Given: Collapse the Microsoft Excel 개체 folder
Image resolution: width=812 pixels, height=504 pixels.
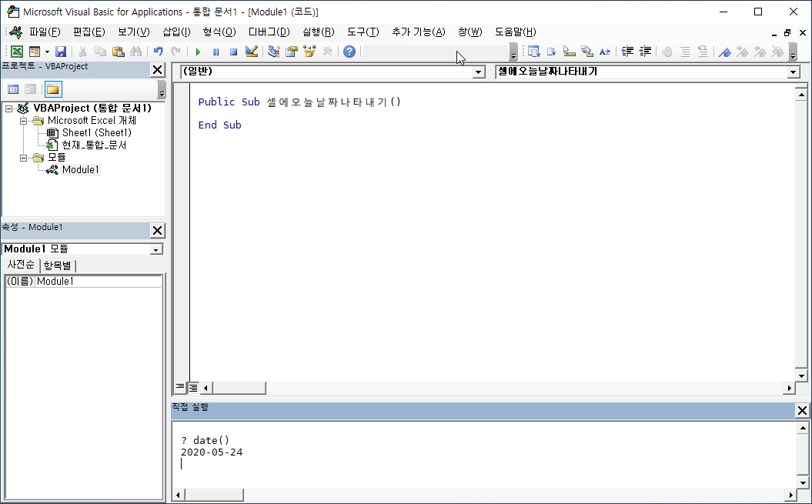Looking at the screenshot, I should pyautogui.click(x=23, y=122).
